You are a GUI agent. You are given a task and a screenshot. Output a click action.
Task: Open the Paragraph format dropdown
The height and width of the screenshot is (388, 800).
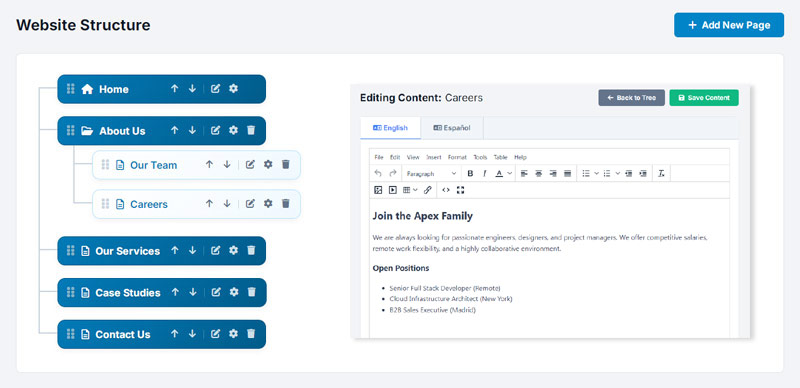pos(431,174)
